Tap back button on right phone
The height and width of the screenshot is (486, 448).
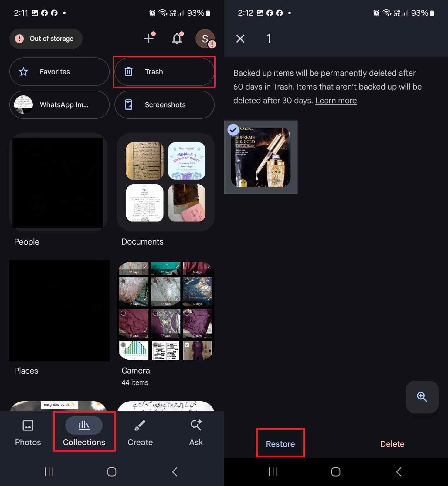pos(399,472)
